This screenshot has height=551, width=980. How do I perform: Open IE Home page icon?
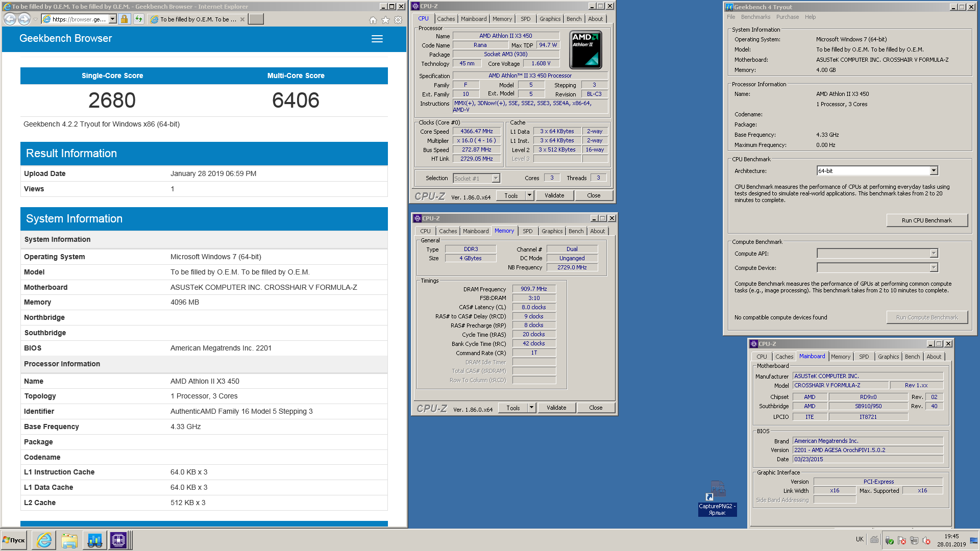[373, 20]
